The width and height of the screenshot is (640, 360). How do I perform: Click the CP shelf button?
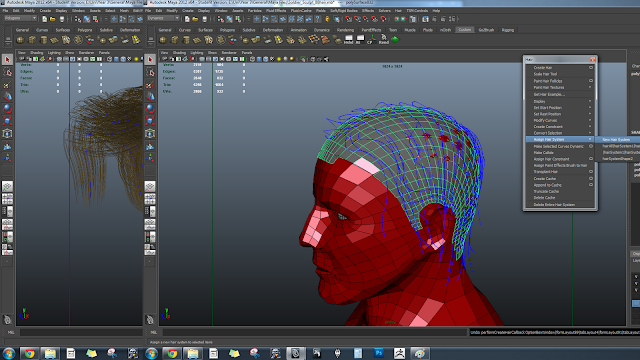point(372,40)
